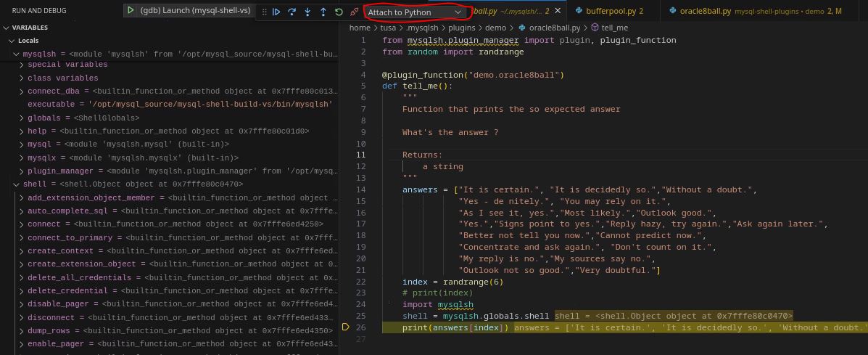Disconnect the debugger with the plug icon
The width and height of the screenshot is (868, 355).
pyautogui.click(x=354, y=12)
